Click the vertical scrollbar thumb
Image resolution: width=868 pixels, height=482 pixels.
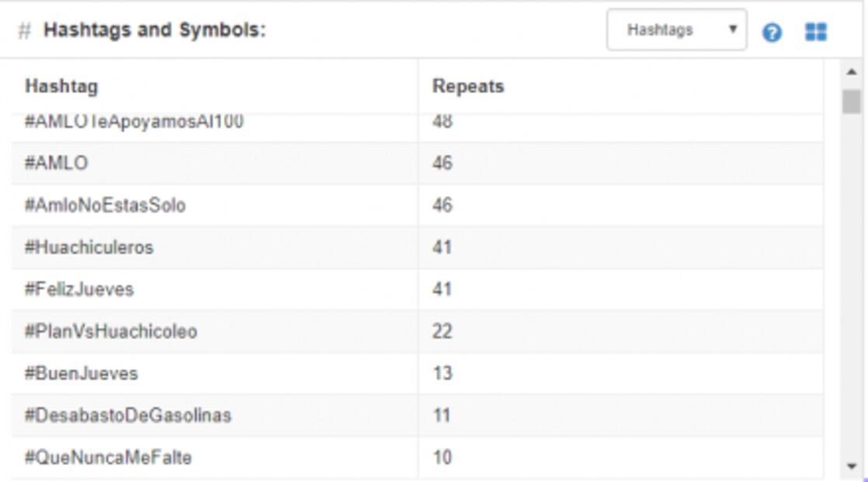[x=852, y=101]
